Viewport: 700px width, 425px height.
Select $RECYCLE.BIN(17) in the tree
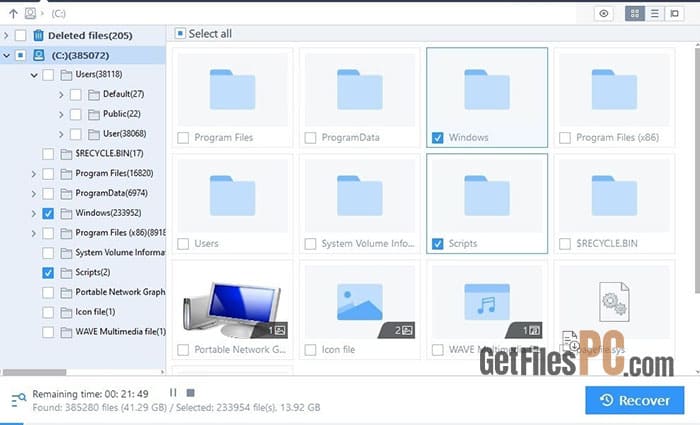(109, 154)
